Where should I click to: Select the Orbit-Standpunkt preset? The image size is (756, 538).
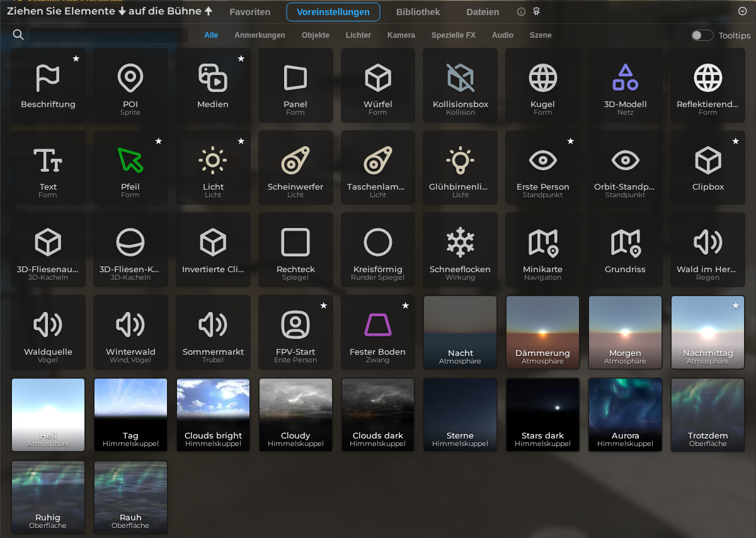(x=626, y=168)
